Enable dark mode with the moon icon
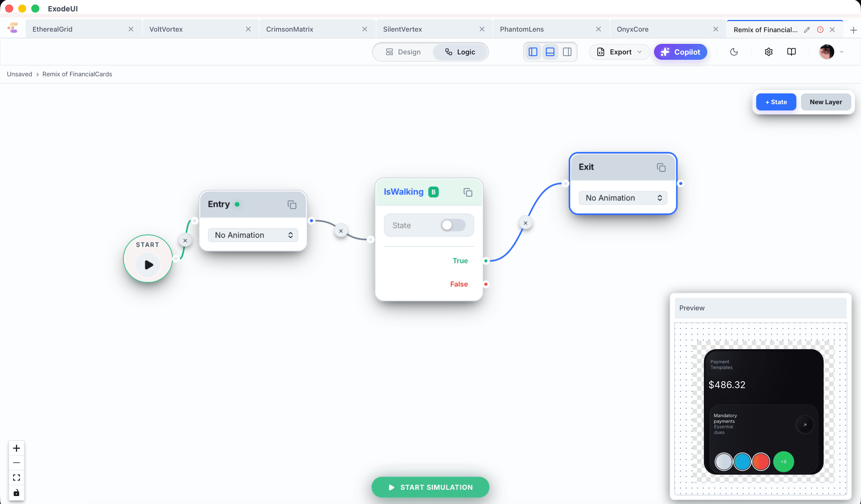This screenshot has width=861, height=504. pyautogui.click(x=734, y=52)
